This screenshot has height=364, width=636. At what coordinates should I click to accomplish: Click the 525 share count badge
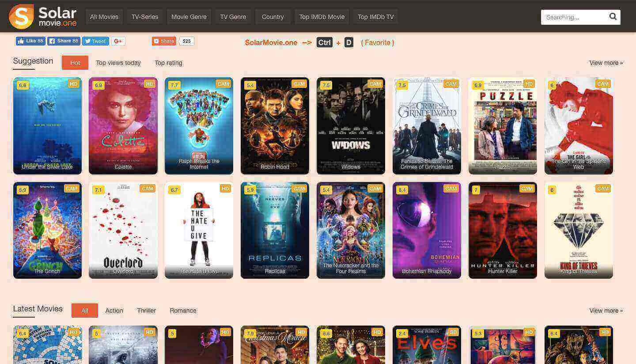[x=187, y=41]
